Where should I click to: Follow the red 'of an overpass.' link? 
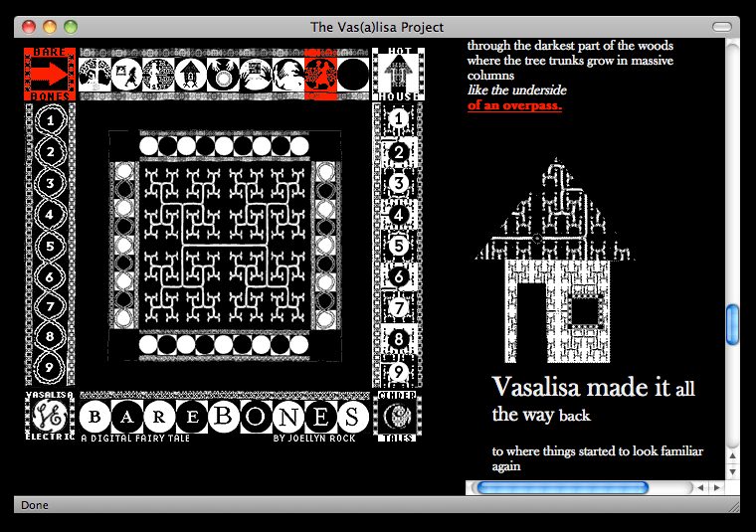click(x=514, y=104)
